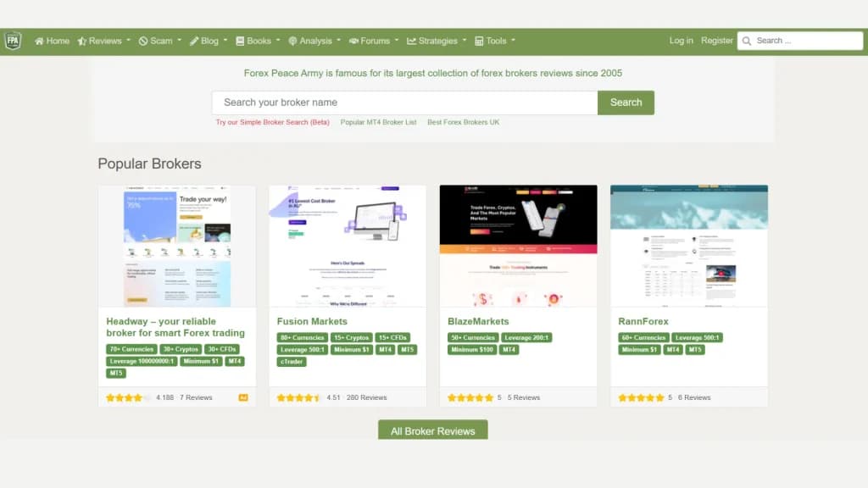Open the RannForex title link
This screenshot has width=868, height=488.
[643, 321]
